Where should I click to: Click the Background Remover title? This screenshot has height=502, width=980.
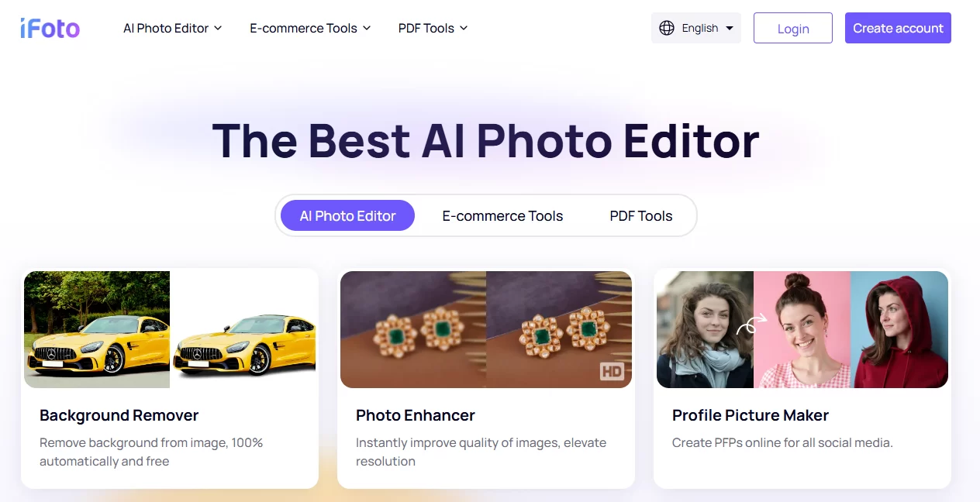(x=119, y=415)
